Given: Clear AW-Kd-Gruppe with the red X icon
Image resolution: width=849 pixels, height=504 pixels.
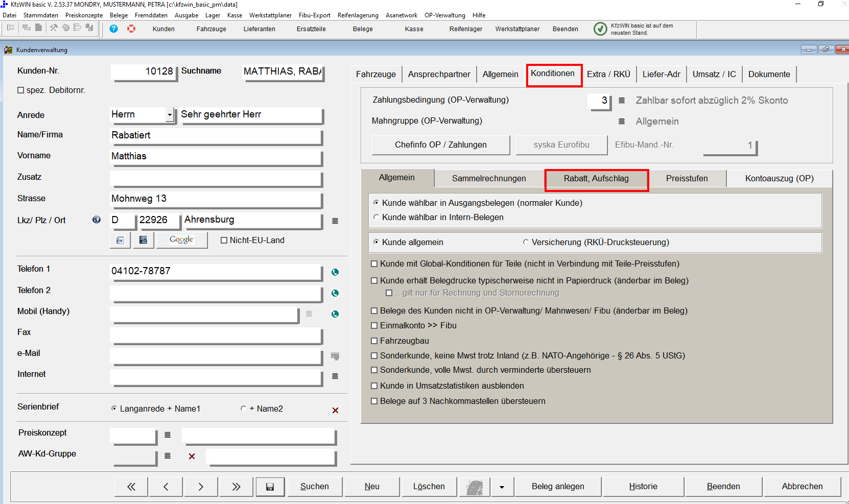Looking at the screenshot, I should tap(192, 456).
